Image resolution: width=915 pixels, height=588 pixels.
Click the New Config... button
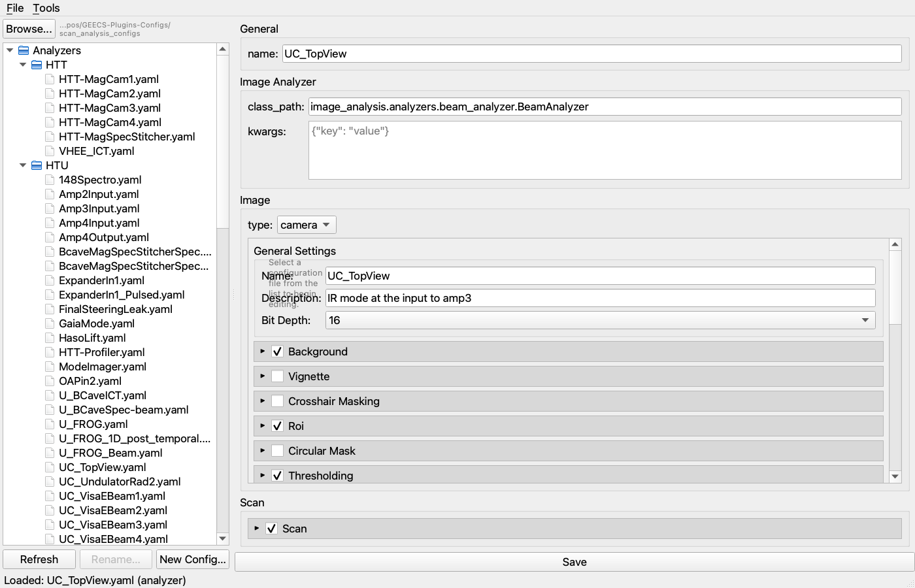point(192,559)
